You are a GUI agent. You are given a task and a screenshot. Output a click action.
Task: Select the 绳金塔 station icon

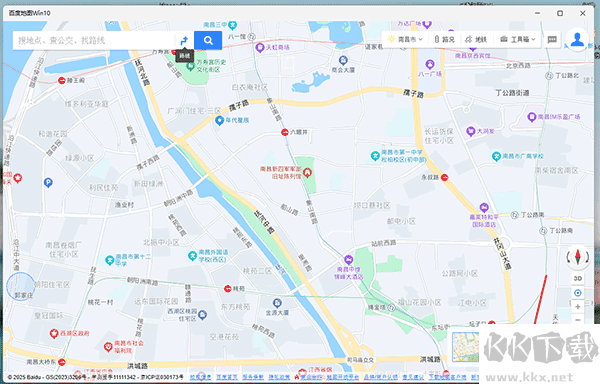391,308
